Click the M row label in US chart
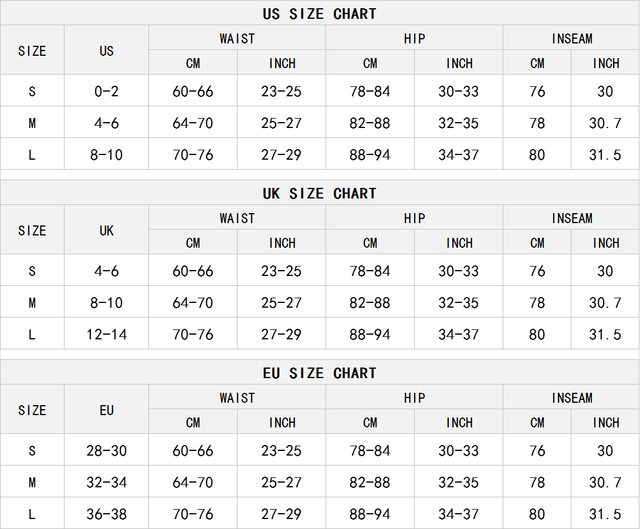The width and height of the screenshot is (640, 529). click(32, 123)
